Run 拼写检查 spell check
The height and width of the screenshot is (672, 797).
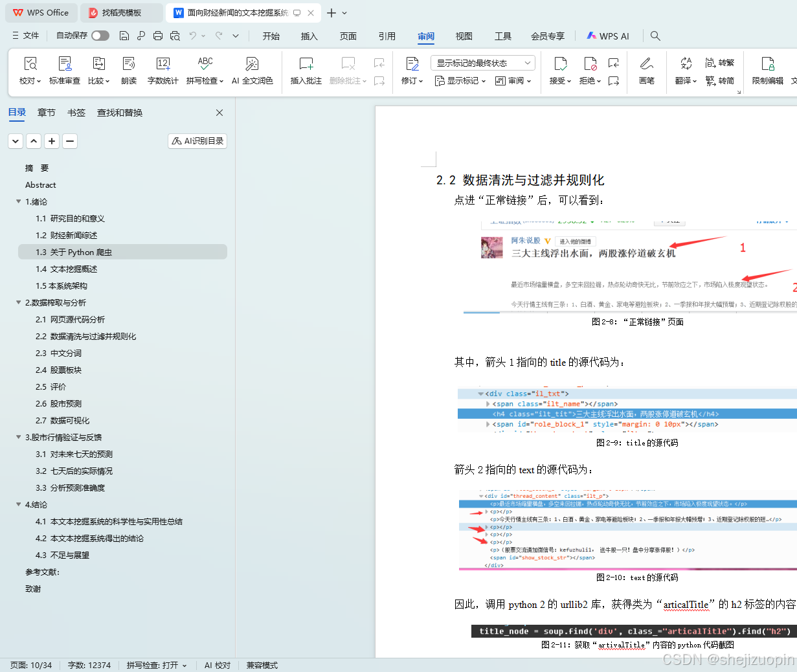(205, 71)
